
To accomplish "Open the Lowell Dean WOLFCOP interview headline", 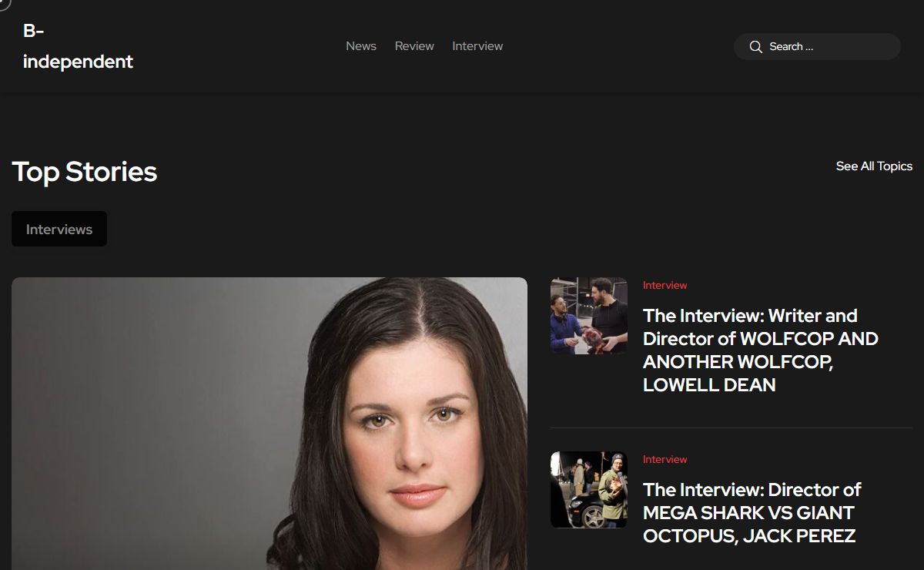I will pos(760,350).
